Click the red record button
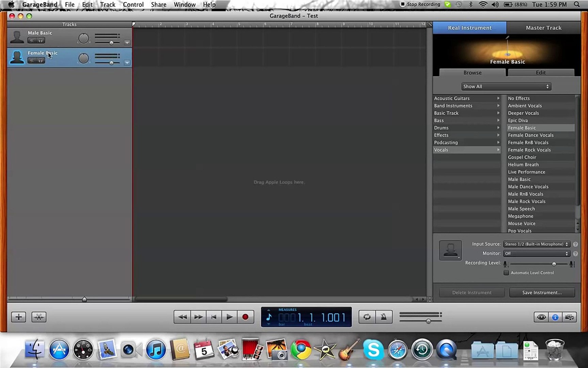 (245, 317)
